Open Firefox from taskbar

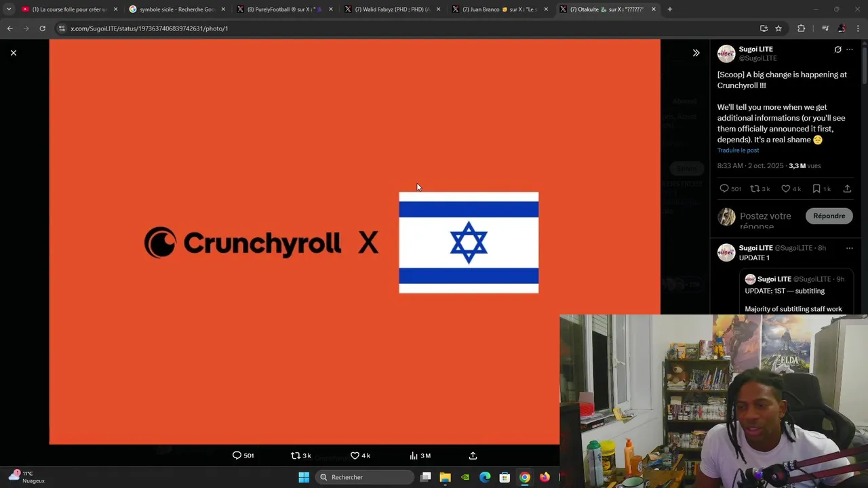pyautogui.click(x=544, y=477)
